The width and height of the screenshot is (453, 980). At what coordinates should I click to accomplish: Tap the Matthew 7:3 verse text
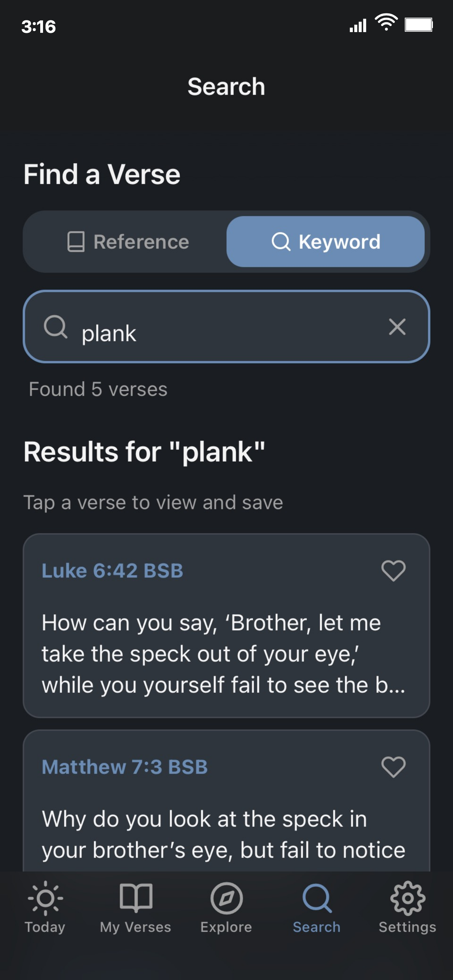tap(224, 835)
